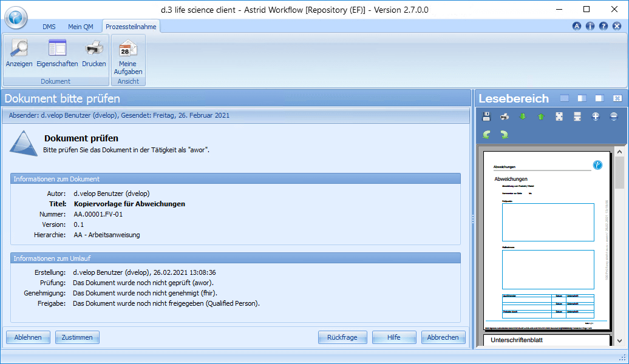The height and width of the screenshot is (364, 629).
Task: Click the Ablehnen button
Action: tap(28, 337)
